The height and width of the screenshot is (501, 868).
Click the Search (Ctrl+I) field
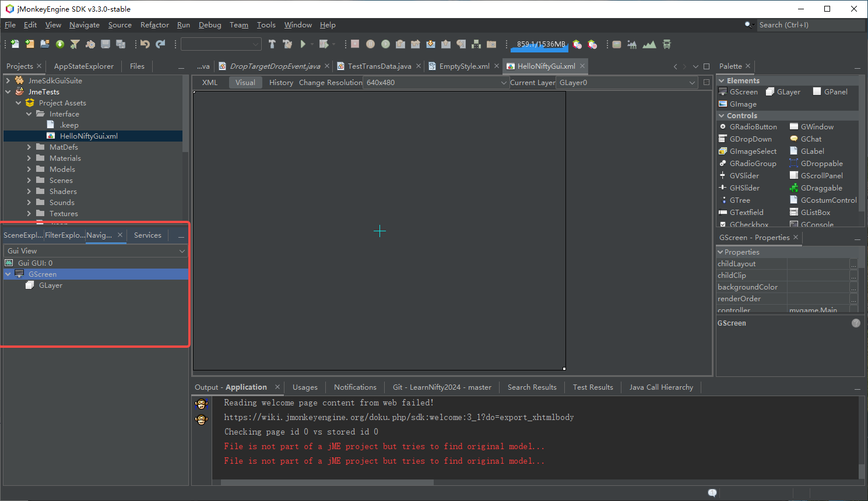pos(811,25)
